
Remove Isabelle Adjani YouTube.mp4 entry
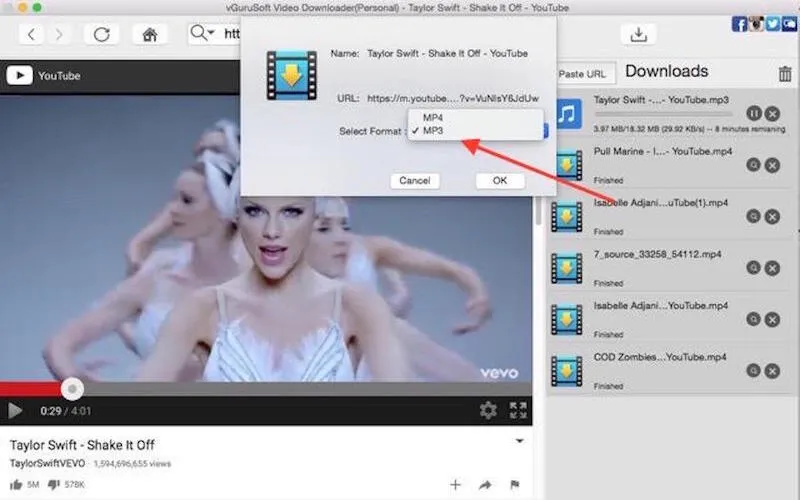coord(772,319)
